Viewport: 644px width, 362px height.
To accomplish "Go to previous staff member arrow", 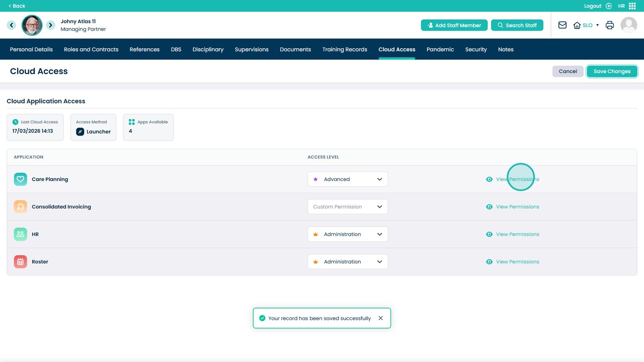I will pos(11,25).
